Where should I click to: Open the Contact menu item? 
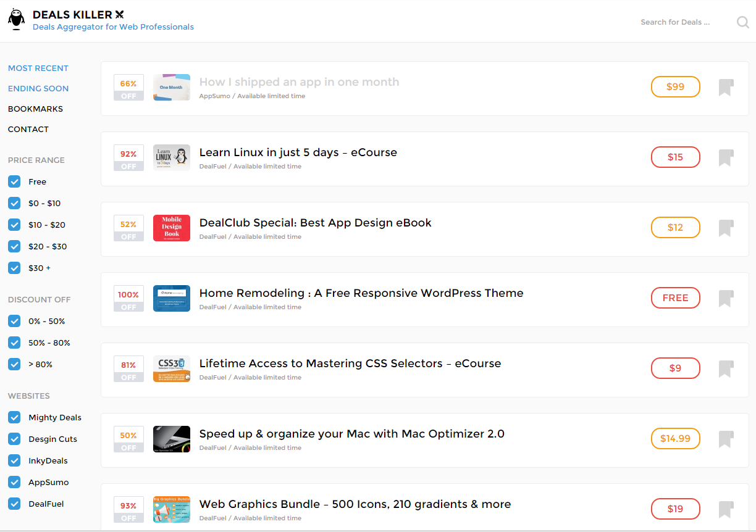(x=28, y=129)
